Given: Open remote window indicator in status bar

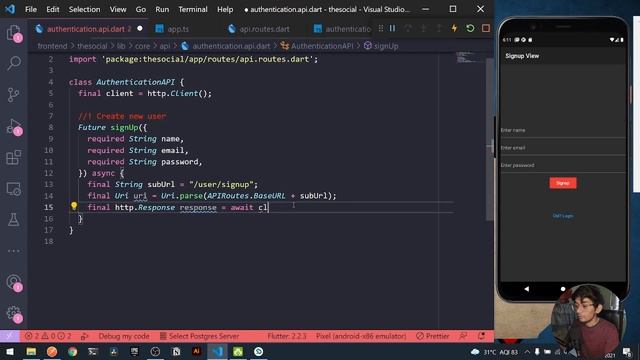Looking at the screenshot, I should click(9, 336).
